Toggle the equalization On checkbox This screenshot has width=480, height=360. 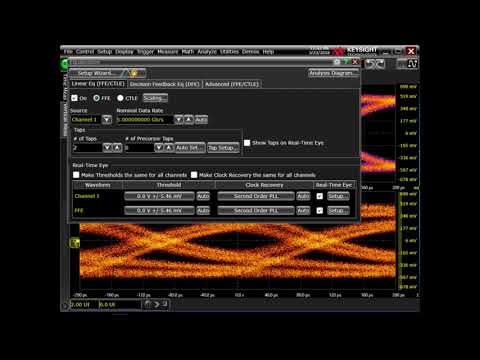click(x=74, y=98)
